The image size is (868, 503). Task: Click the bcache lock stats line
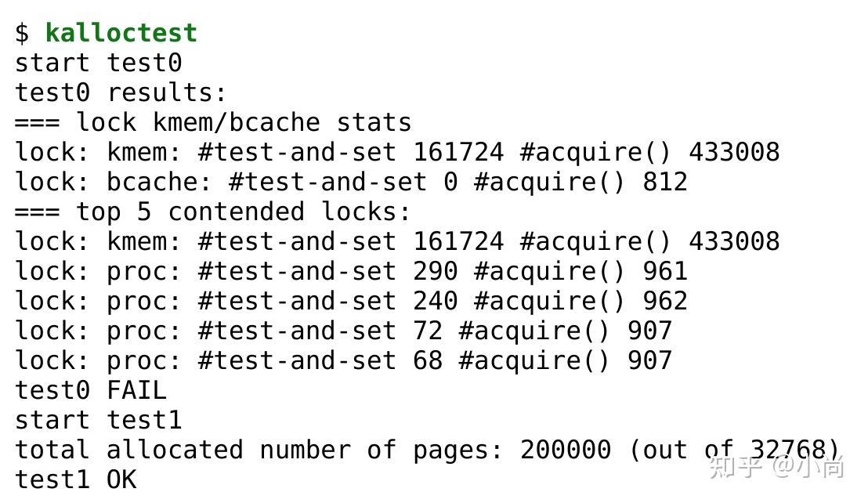[x=350, y=182]
